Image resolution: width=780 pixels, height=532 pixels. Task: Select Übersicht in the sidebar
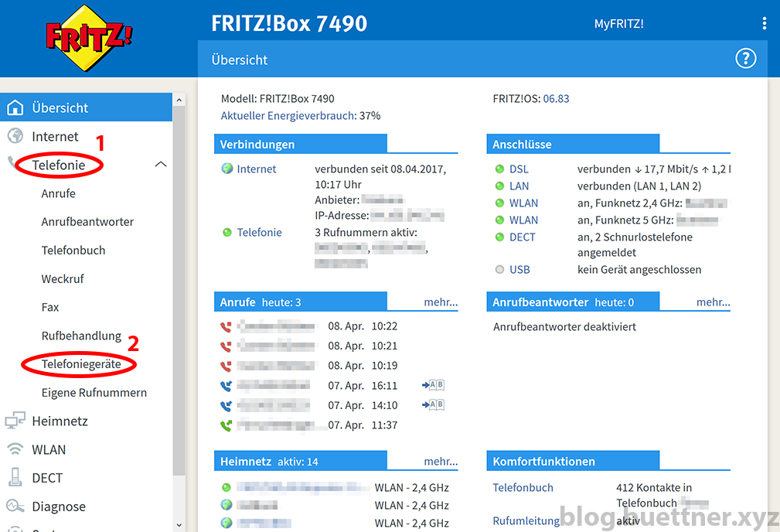[86, 107]
